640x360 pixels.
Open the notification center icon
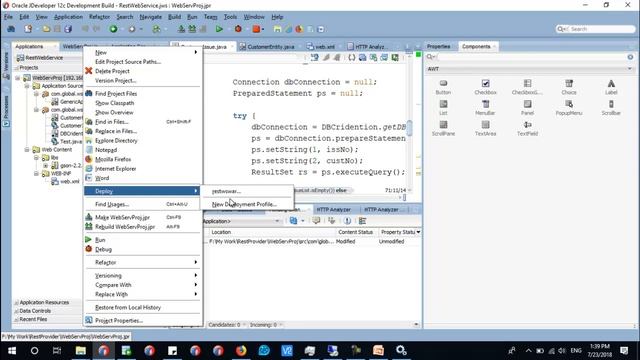pos(624,350)
